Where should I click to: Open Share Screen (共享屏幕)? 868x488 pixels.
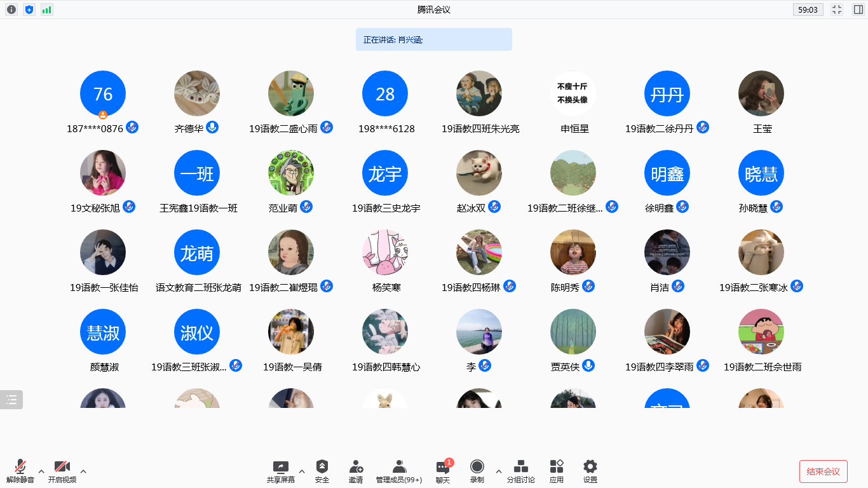[280, 471]
